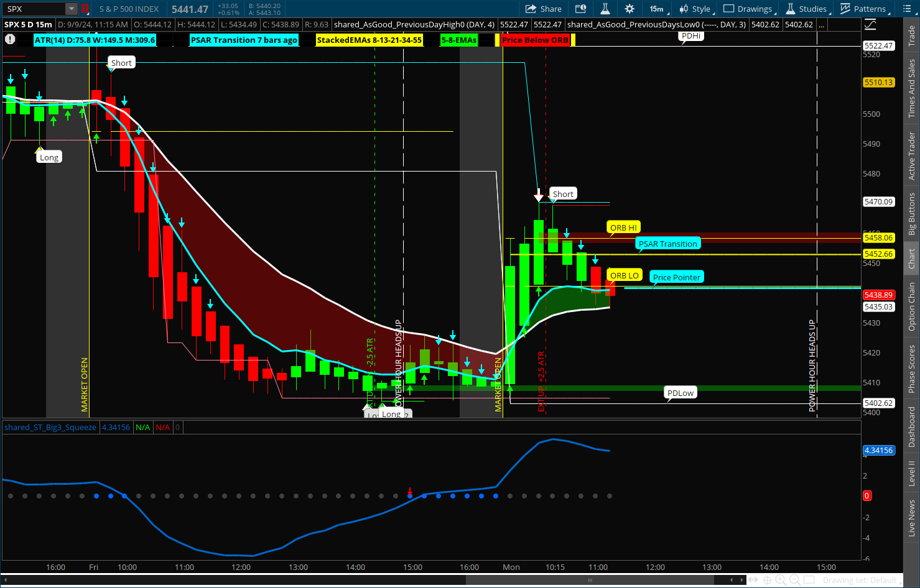This screenshot has height=588, width=920.
Task: Click the 5441.47 last price in the header
Action: pyautogui.click(x=190, y=9)
